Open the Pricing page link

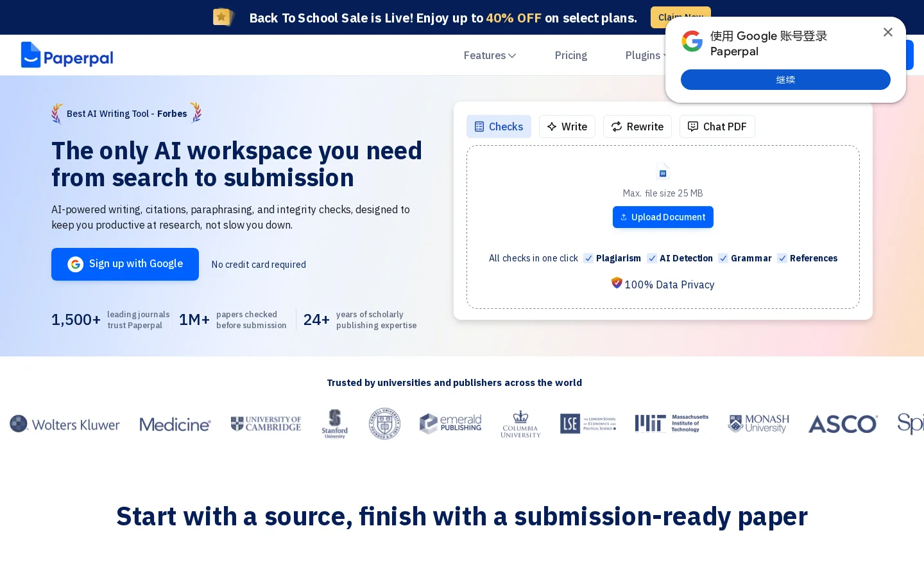coord(571,55)
